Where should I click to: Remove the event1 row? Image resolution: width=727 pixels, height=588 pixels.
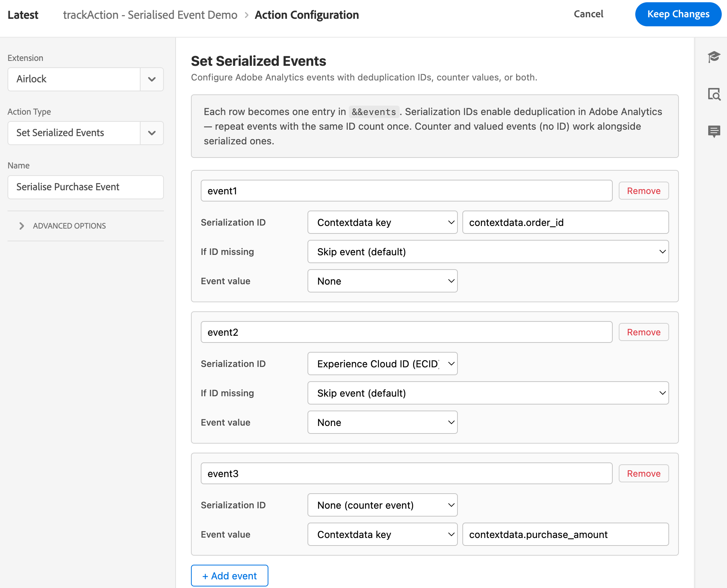pyautogui.click(x=644, y=191)
